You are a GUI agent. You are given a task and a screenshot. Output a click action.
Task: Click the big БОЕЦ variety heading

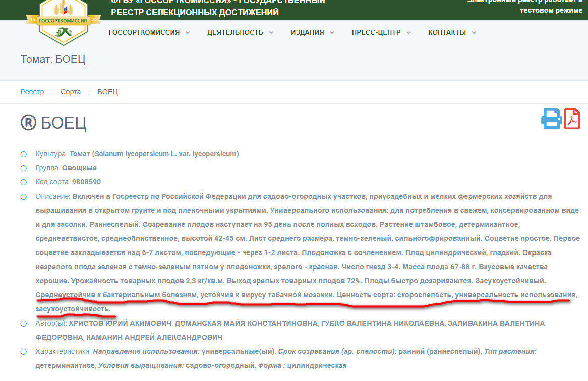pos(64,123)
